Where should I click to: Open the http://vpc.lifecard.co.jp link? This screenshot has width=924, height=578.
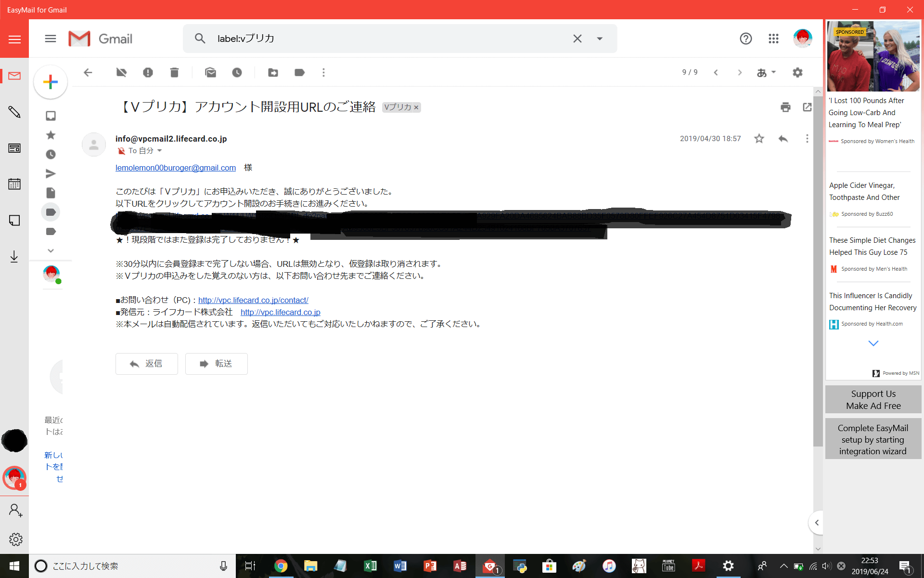pos(281,312)
